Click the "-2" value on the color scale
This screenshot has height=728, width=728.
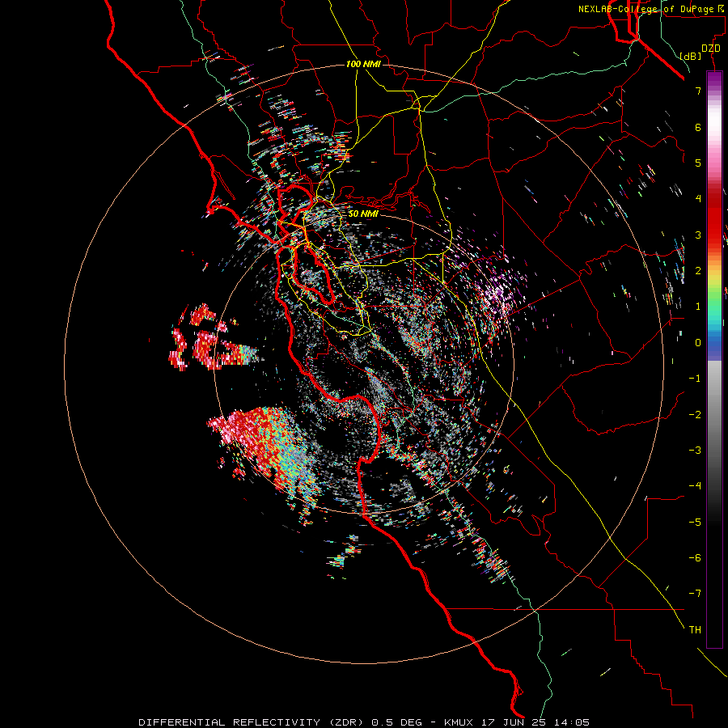point(695,415)
